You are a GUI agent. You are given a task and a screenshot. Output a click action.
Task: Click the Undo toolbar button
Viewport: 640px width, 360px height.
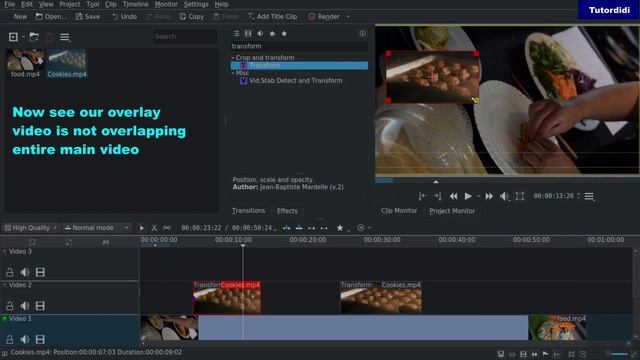pyautogui.click(x=124, y=17)
